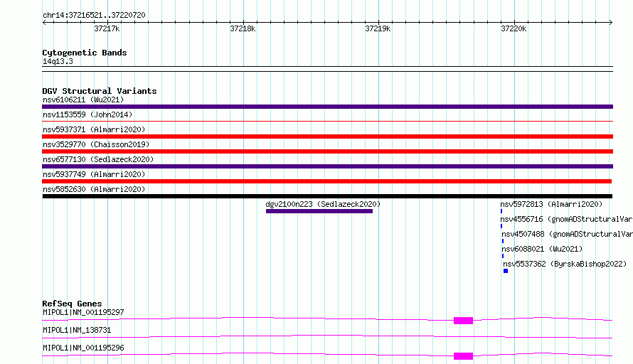Click the right arrow end of the ruler
Screen dimensions: 633x364
[611, 22]
